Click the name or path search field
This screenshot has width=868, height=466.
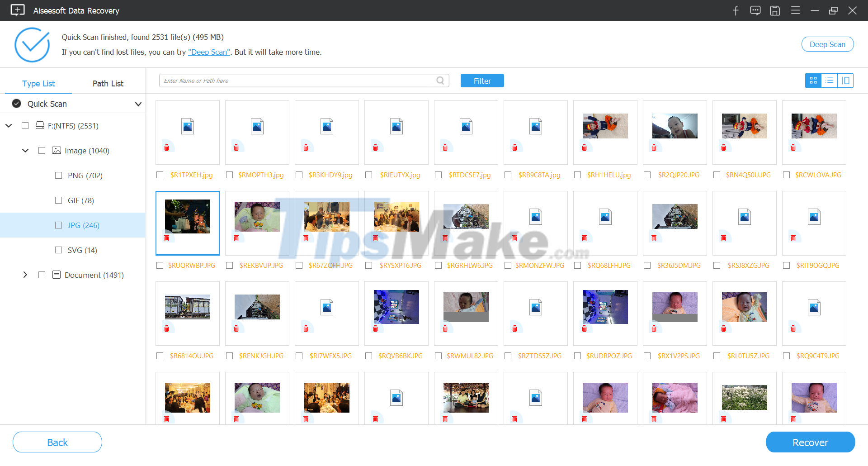(x=298, y=80)
